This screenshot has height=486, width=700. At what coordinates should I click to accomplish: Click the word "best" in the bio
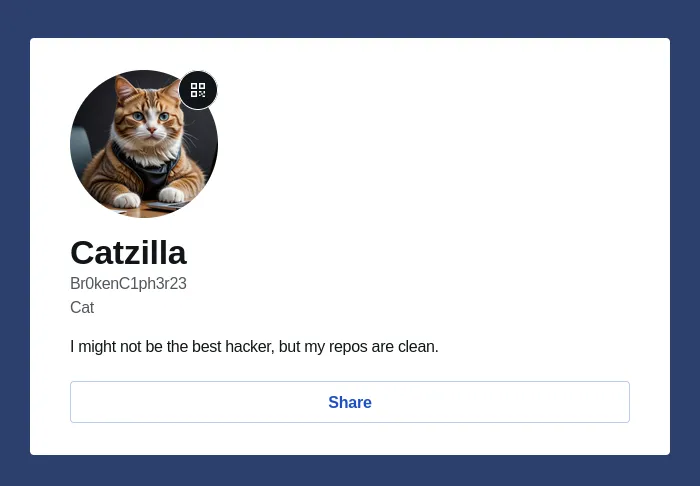[x=201, y=347]
